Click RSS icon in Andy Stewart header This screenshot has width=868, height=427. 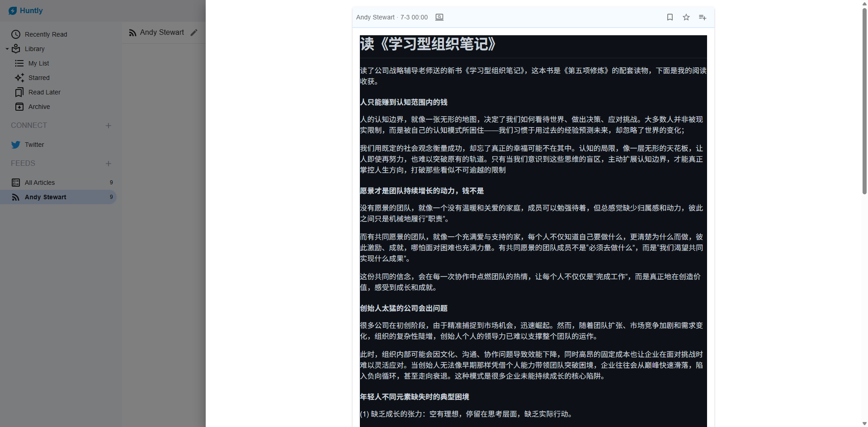point(132,33)
